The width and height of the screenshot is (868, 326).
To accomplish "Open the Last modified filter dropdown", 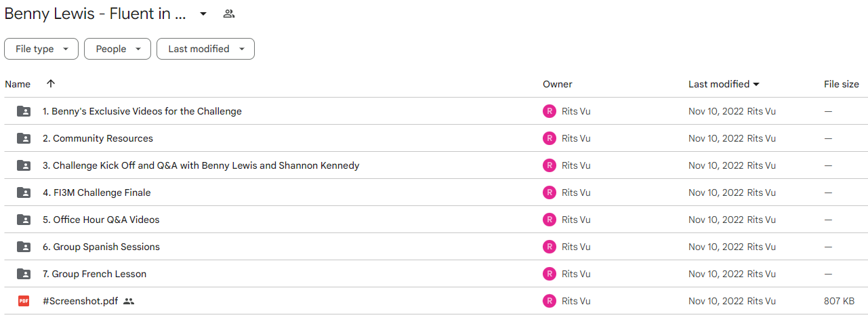I will tap(205, 49).
